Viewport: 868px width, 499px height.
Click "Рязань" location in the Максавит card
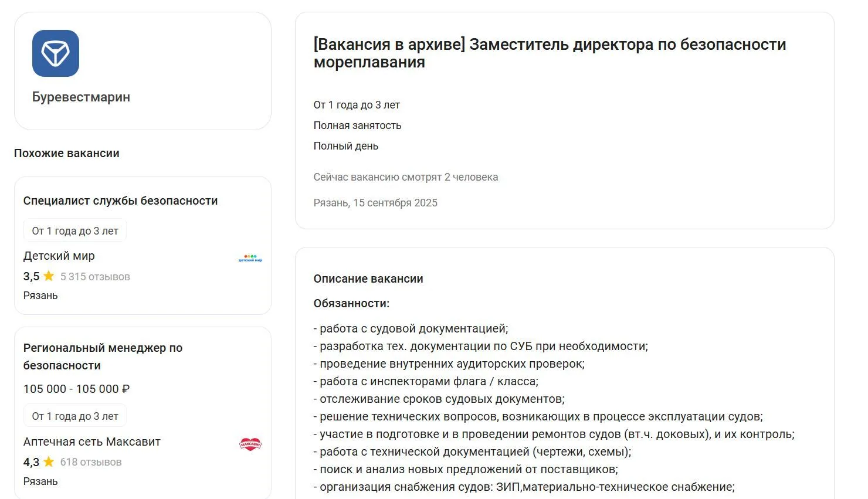click(x=40, y=481)
